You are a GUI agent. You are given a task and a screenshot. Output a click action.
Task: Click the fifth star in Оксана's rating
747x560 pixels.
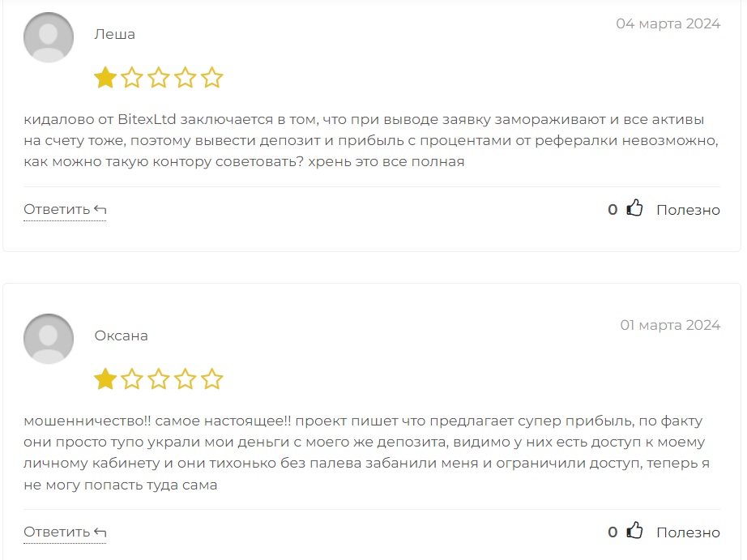212,379
